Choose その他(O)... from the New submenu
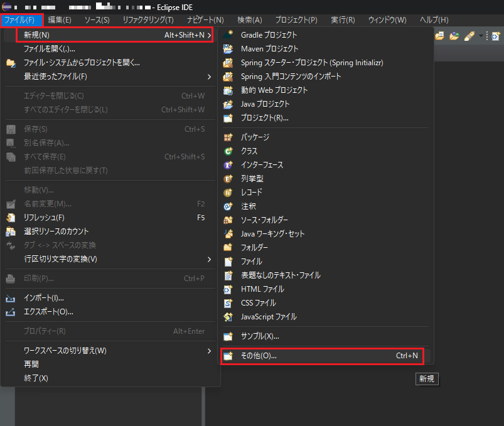 pos(322,356)
